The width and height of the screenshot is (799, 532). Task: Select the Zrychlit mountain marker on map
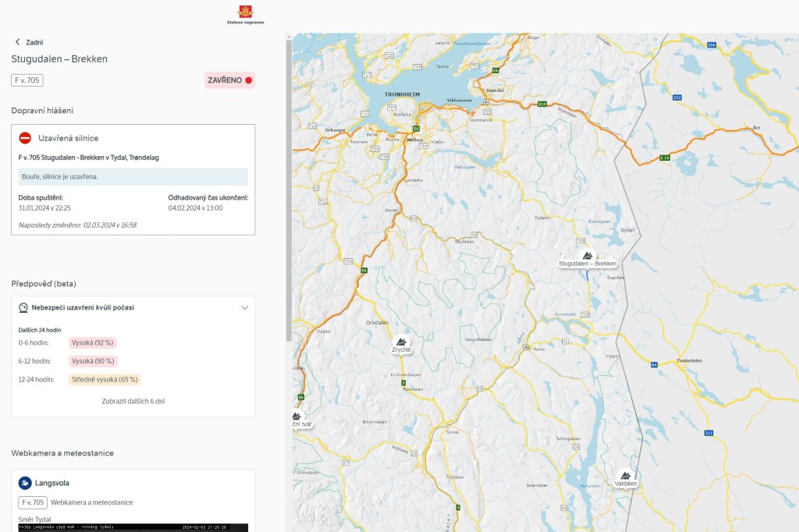(x=401, y=342)
